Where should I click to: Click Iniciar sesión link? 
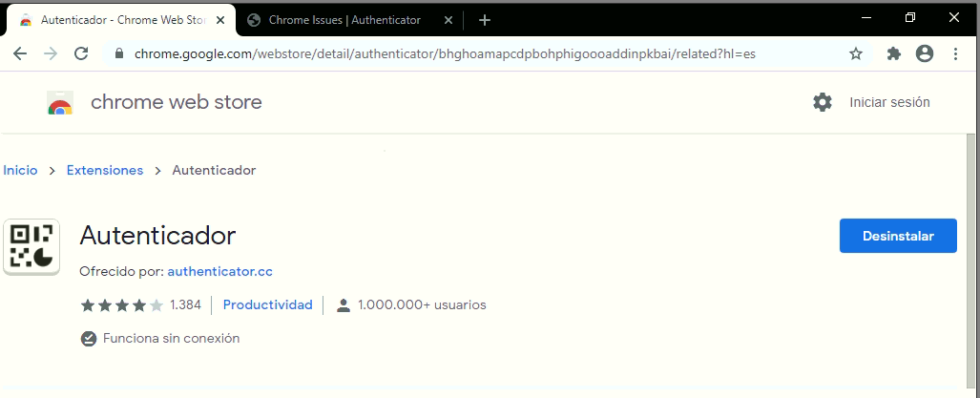point(889,102)
